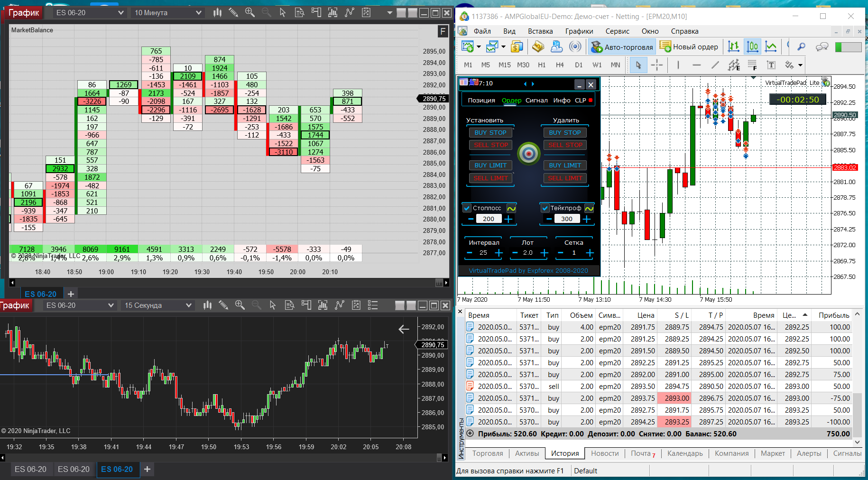This screenshot has height=480, width=868.
Task: Open the Файл menu
Action: coord(482,31)
